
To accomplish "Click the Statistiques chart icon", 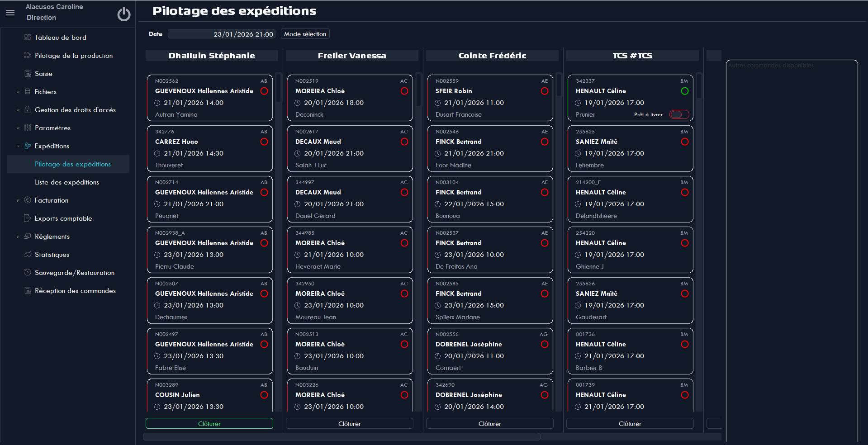I will click(x=28, y=254).
